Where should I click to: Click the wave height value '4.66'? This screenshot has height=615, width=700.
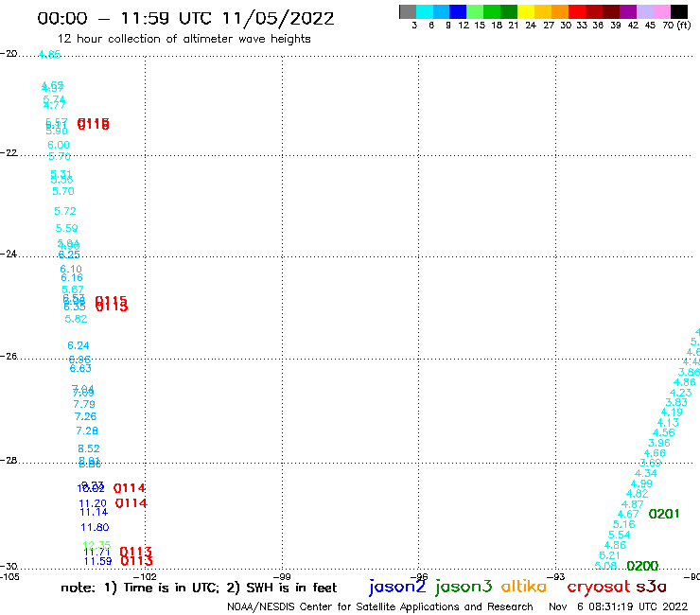tap(655, 453)
